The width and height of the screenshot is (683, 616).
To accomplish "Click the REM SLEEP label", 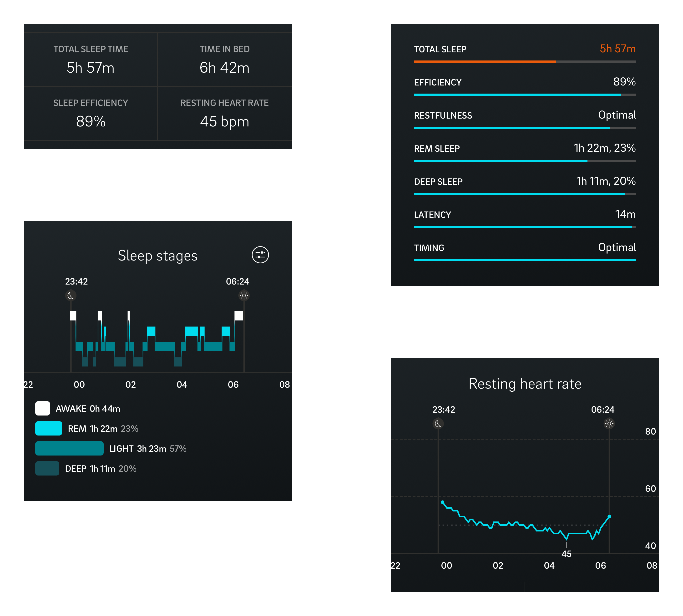I will tap(436, 149).
